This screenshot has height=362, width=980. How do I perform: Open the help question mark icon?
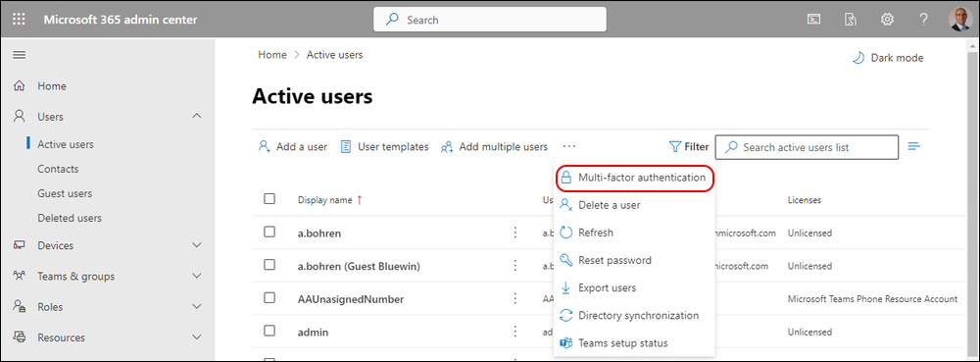click(924, 20)
